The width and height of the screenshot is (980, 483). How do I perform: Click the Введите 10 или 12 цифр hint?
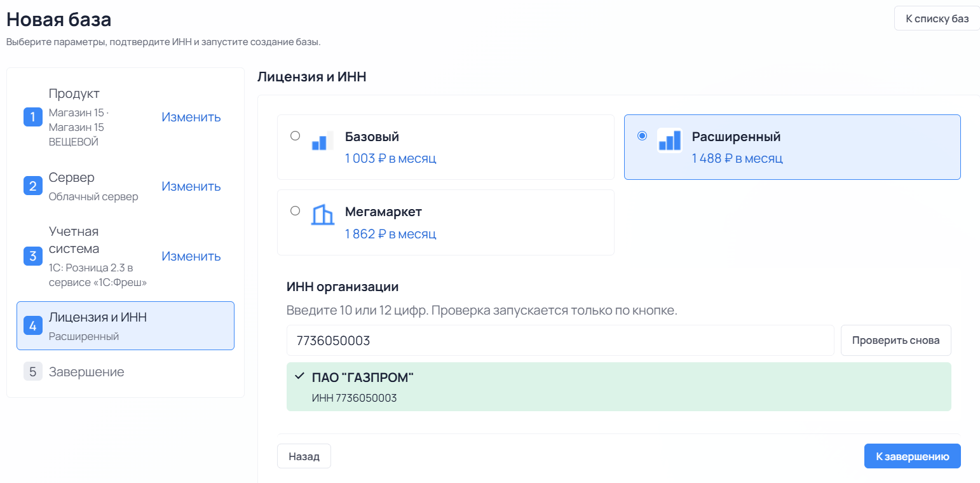482,311
